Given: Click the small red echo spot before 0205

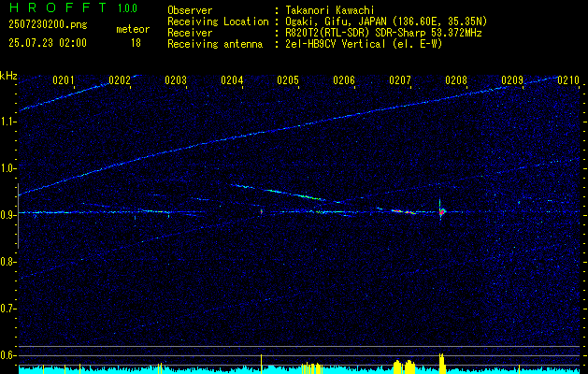Looking at the screenshot, I should coord(262,212).
